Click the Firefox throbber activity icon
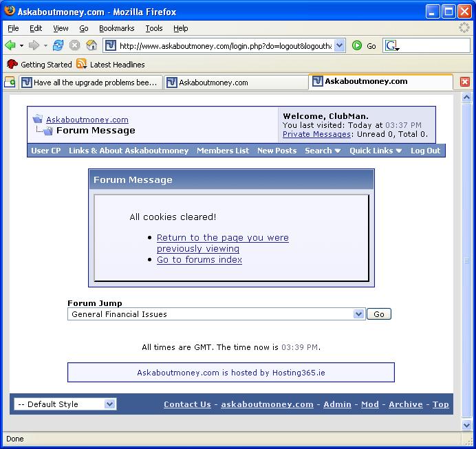This screenshot has height=449, width=476. (464, 28)
